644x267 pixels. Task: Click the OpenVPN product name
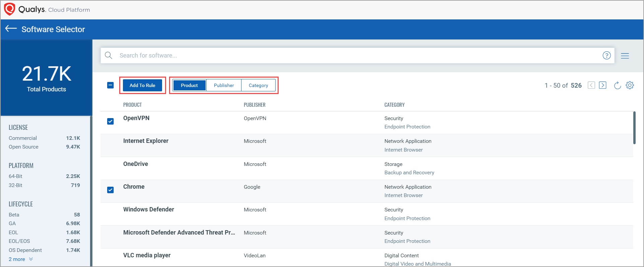136,118
